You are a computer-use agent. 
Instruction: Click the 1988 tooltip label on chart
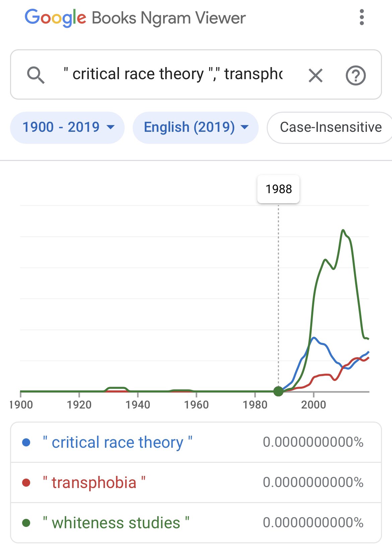click(278, 189)
